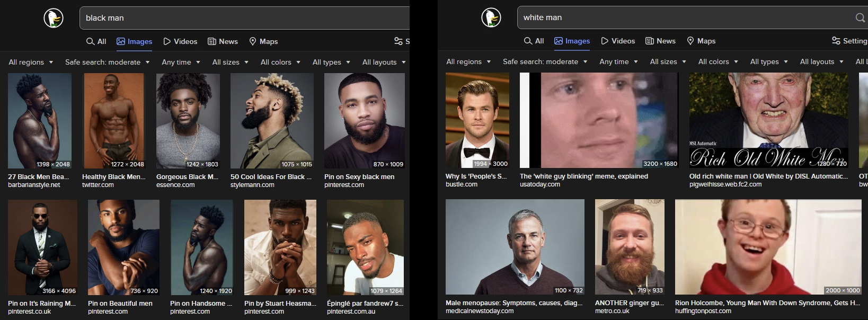Screen dimensions: 868x320
Task: Click the magnifier icon in white man search box
Action: click(x=860, y=17)
